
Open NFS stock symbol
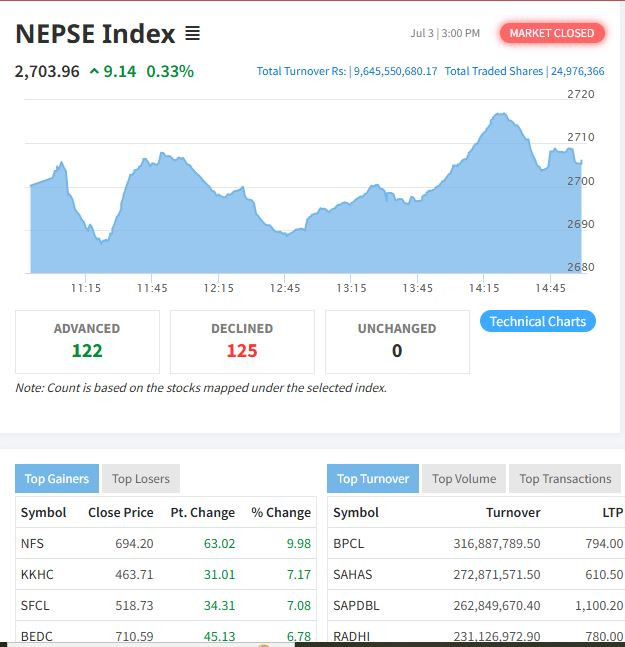[x=32, y=544]
